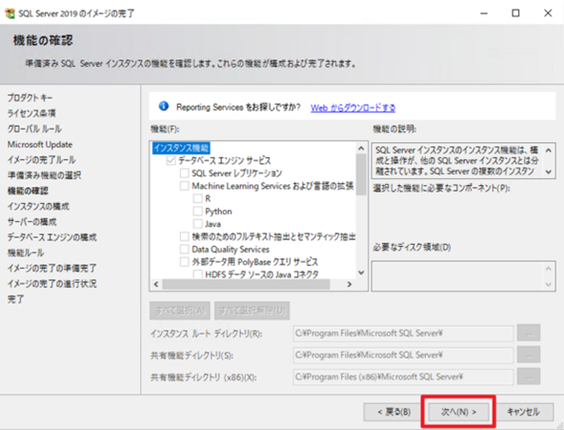Select the グローバル ルール step
This screenshot has height=430, width=564.
pos(35,128)
